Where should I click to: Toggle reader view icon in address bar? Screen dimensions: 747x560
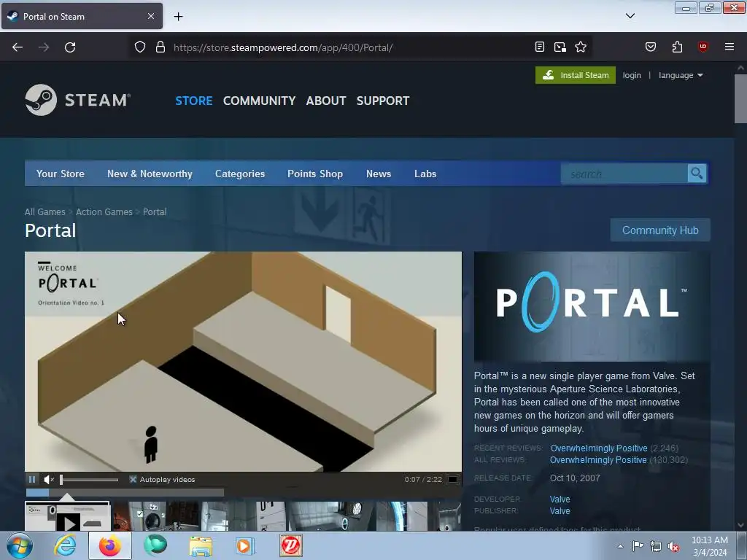(x=540, y=47)
